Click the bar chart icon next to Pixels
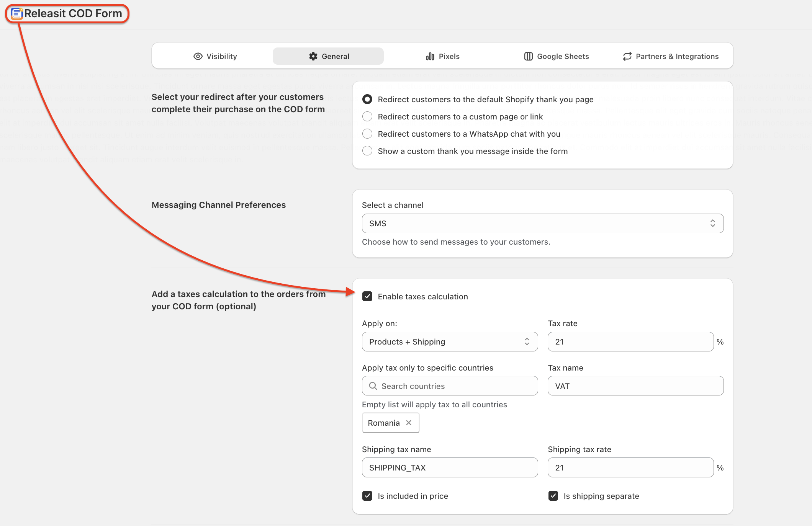Viewport: 812px width, 526px height. 430,56
